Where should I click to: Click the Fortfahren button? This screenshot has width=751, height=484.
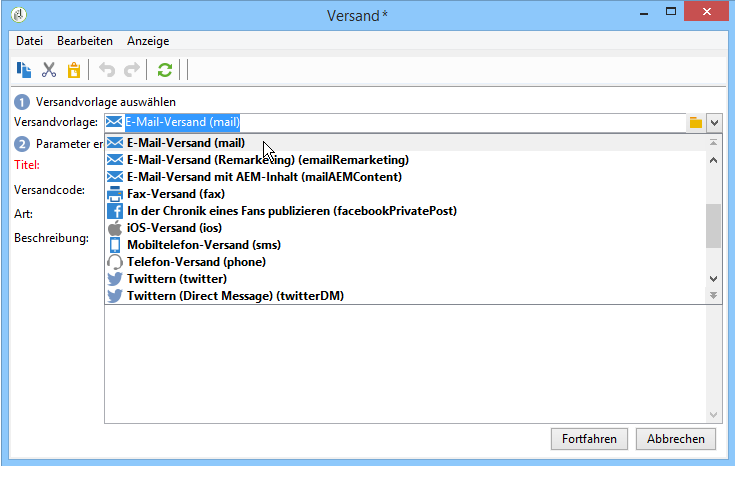click(x=589, y=439)
